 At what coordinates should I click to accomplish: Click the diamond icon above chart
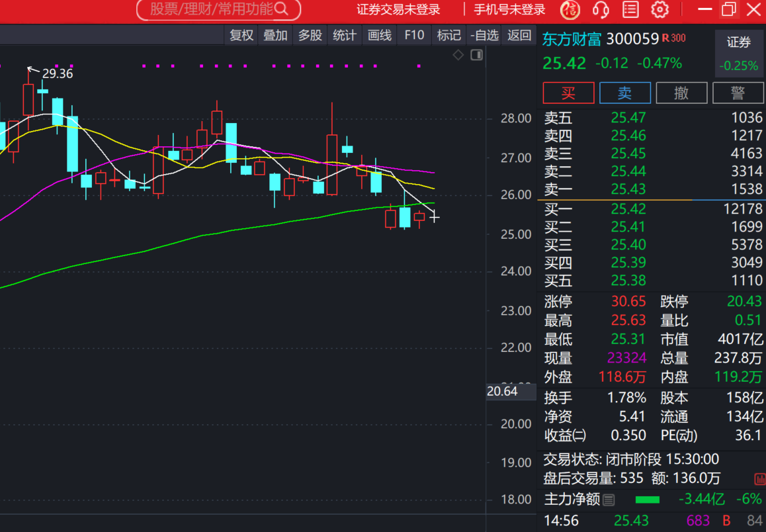pyautogui.click(x=458, y=55)
